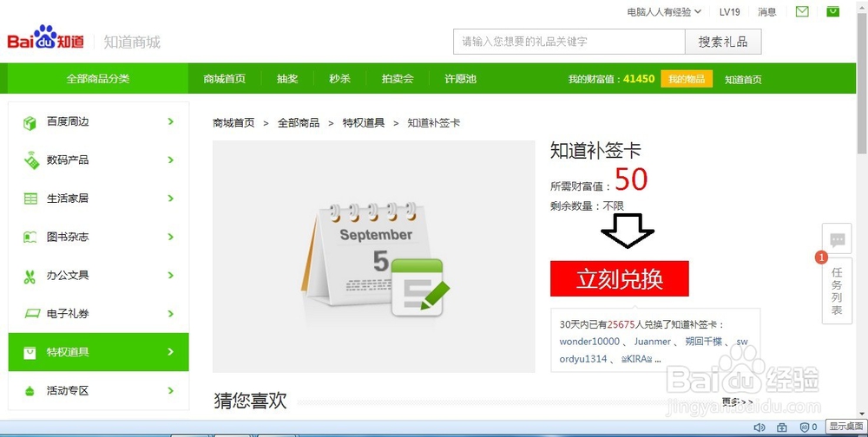Click the Baidu Zhidao logo
The width and height of the screenshot is (868, 437).
click(x=45, y=37)
